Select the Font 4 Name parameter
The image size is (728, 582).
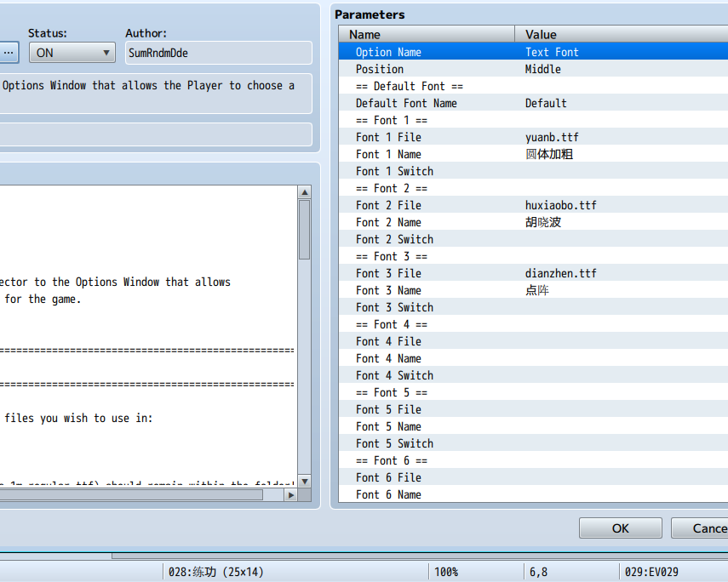point(534,358)
